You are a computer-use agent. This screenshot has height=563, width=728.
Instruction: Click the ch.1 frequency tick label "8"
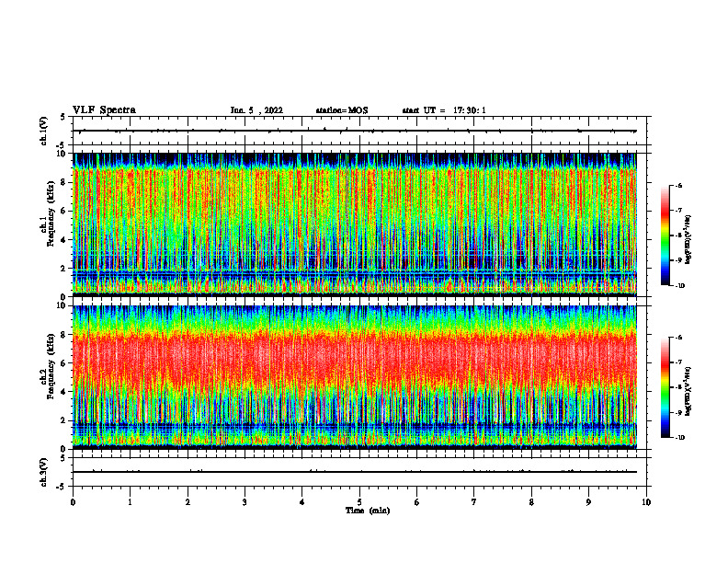[65, 182]
